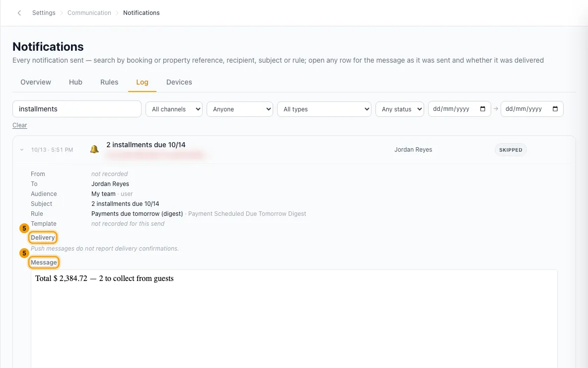Open calendar picker on start date field
The height and width of the screenshot is (368, 588).
pyautogui.click(x=483, y=109)
